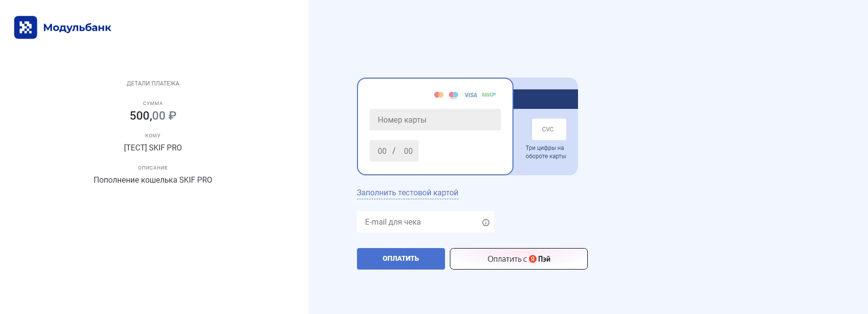Click the Пополнение кошелька SKIF PRO description

[x=153, y=180]
